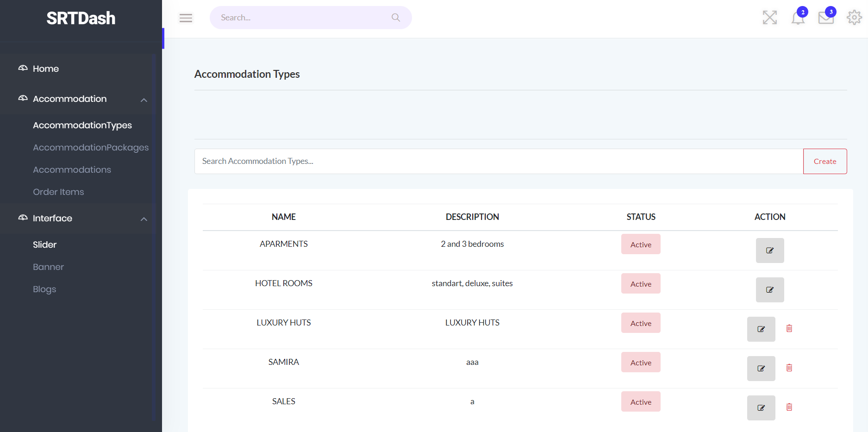Edit the APARMENTS accommodation type
Screen dimensions: 868x432
770,250
